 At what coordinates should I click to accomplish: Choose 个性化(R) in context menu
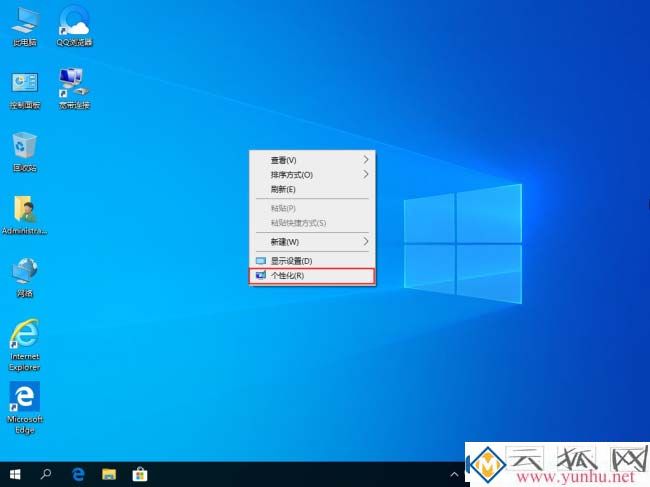(312, 276)
